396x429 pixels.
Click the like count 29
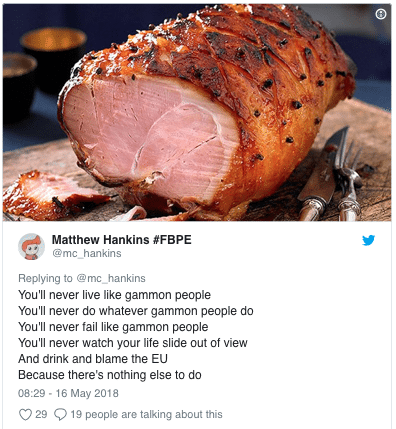pyautogui.click(x=41, y=414)
